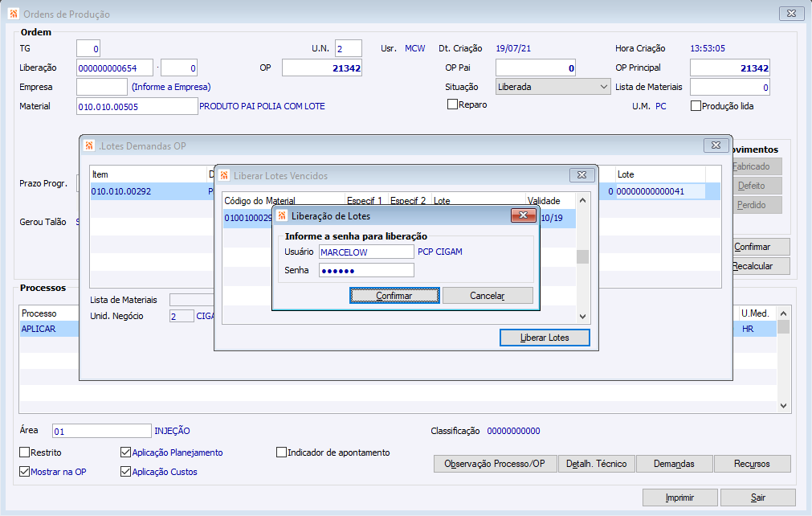
Task: Click the OP number field 21342
Action: (x=321, y=68)
